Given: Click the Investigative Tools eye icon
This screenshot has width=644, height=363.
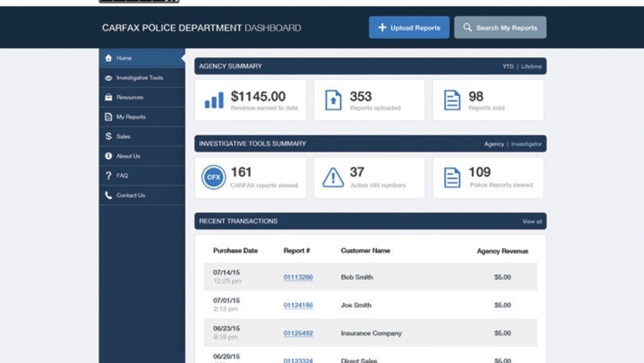Looking at the screenshot, I should click(x=108, y=78).
